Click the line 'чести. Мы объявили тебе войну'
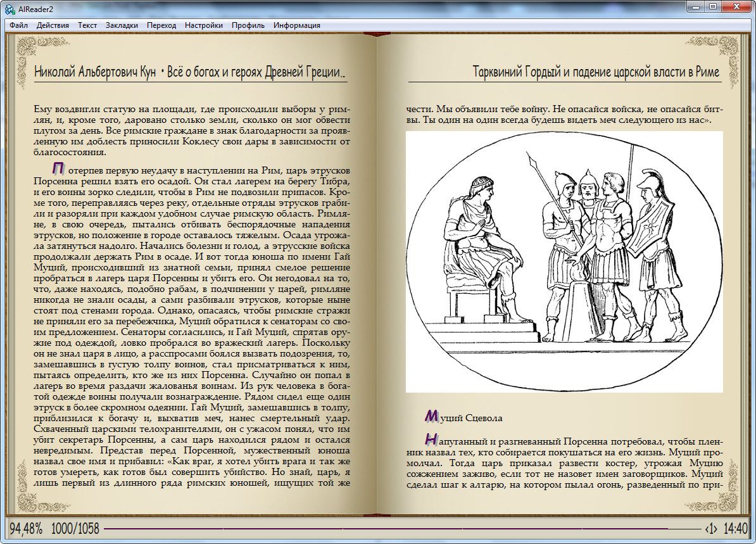The height and width of the screenshot is (544, 756). click(564, 109)
